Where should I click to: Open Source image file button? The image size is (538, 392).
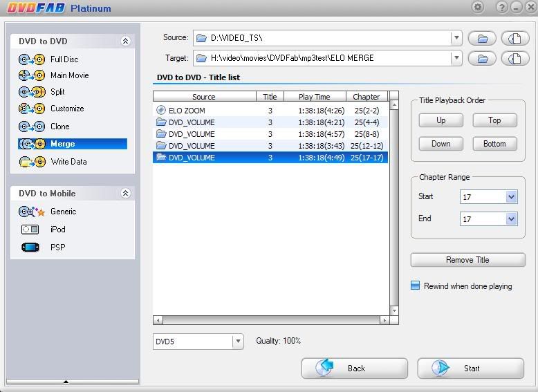(514, 39)
